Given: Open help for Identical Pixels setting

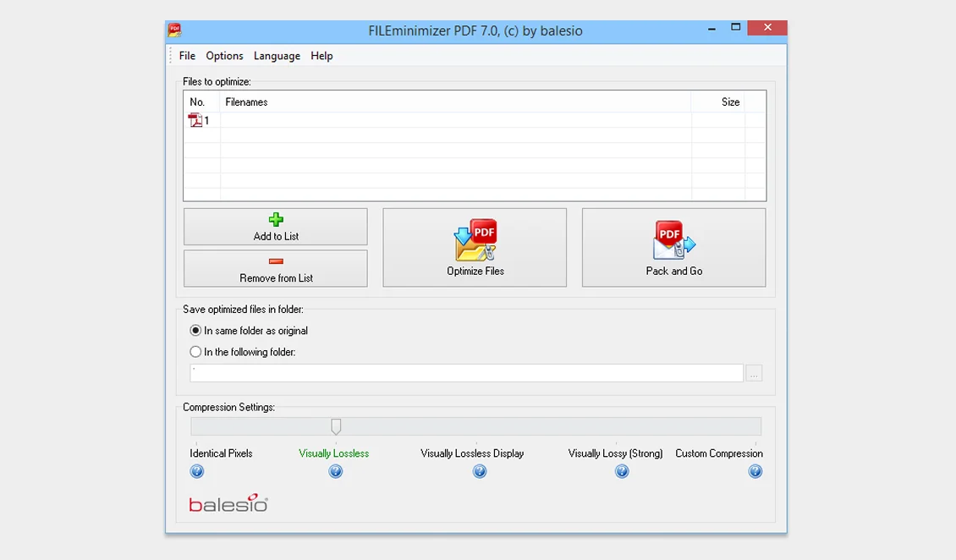Looking at the screenshot, I should (197, 471).
